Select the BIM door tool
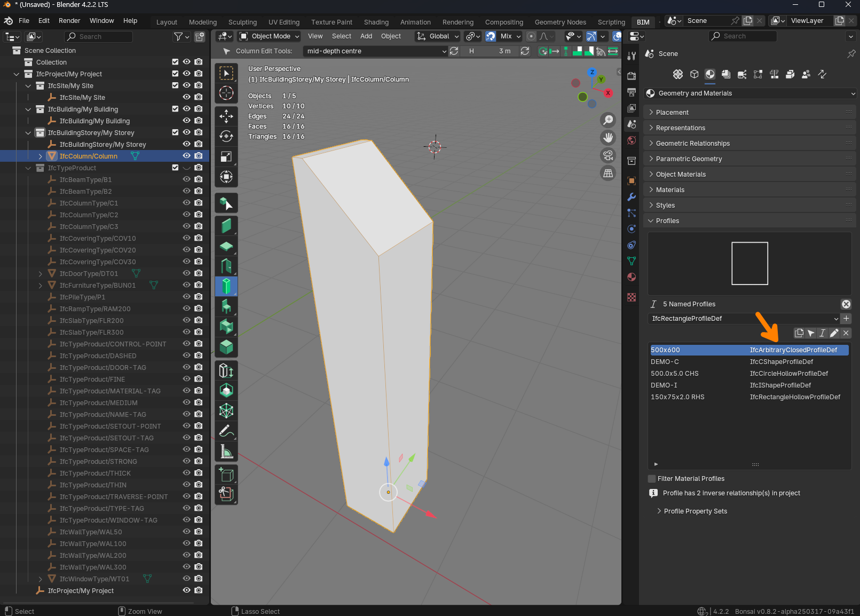The width and height of the screenshot is (860, 616). (226, 266)
